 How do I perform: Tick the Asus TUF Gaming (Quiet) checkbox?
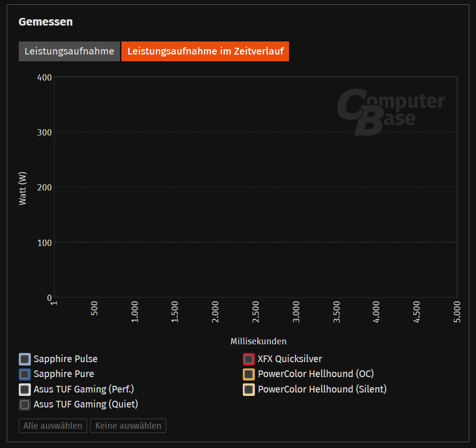[25, 405]
